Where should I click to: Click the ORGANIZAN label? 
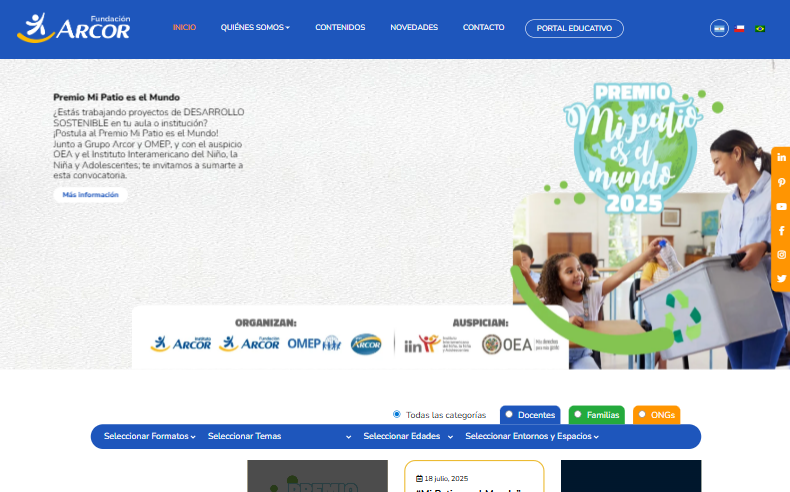[x=266, y=323]
